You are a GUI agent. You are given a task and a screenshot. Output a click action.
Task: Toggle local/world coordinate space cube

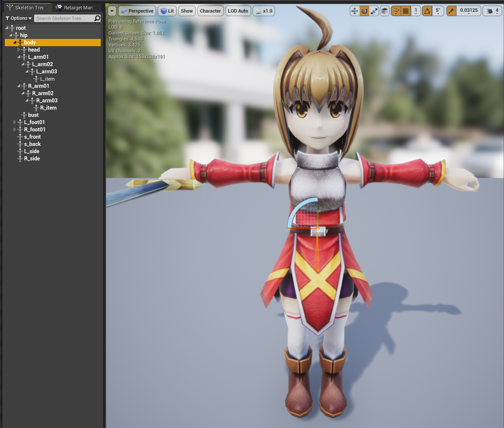[385, 11]
